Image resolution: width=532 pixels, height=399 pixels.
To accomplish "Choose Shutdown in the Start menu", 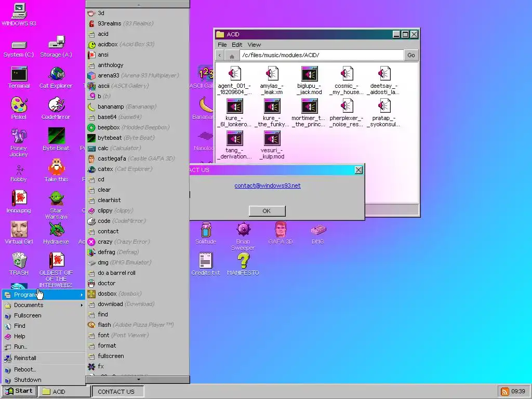I will (44, 380).
